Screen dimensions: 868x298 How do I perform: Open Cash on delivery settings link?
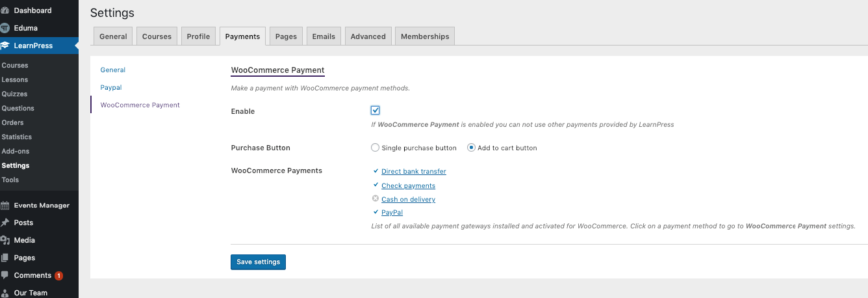[x=408, y=200]
